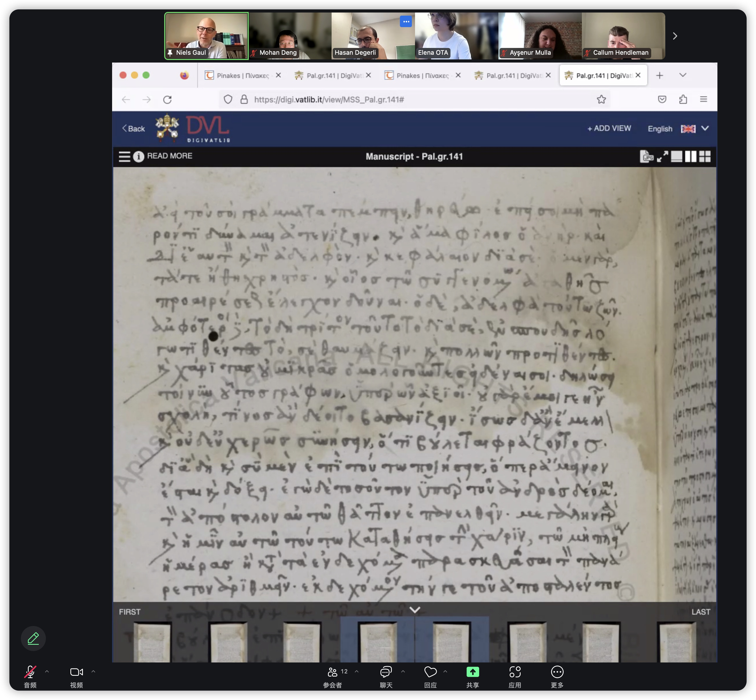Click the JPG download icon
Screen dimensions: 756x700
646,156
